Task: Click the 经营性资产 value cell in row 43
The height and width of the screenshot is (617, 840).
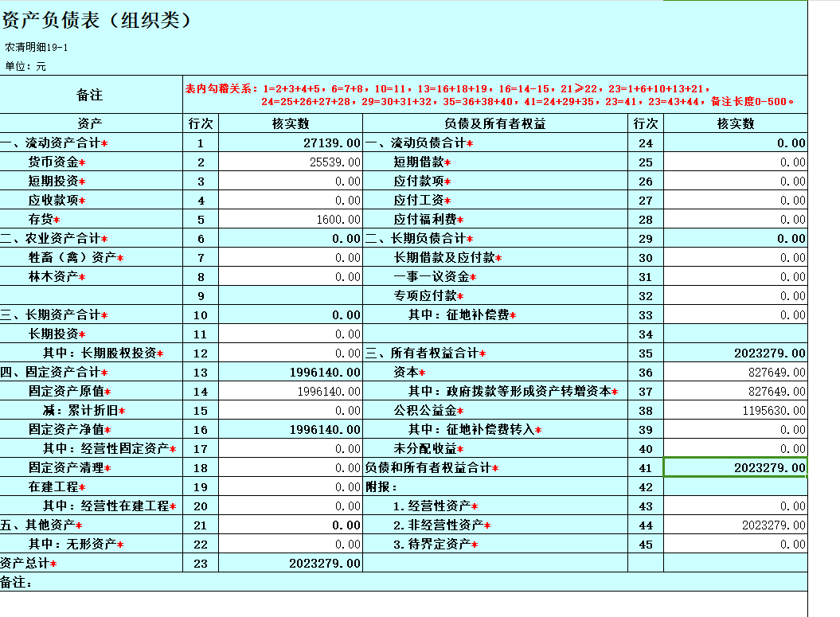Action: click(x=736, y=506)
